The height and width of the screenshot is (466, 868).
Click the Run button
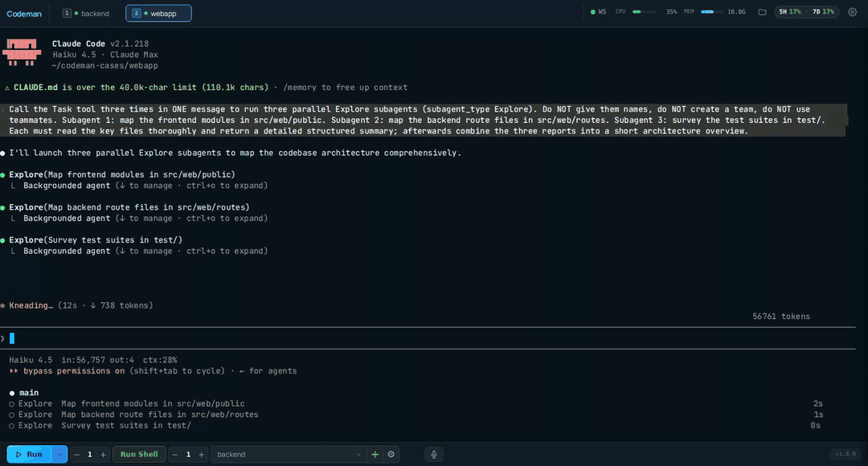(29, 455)
